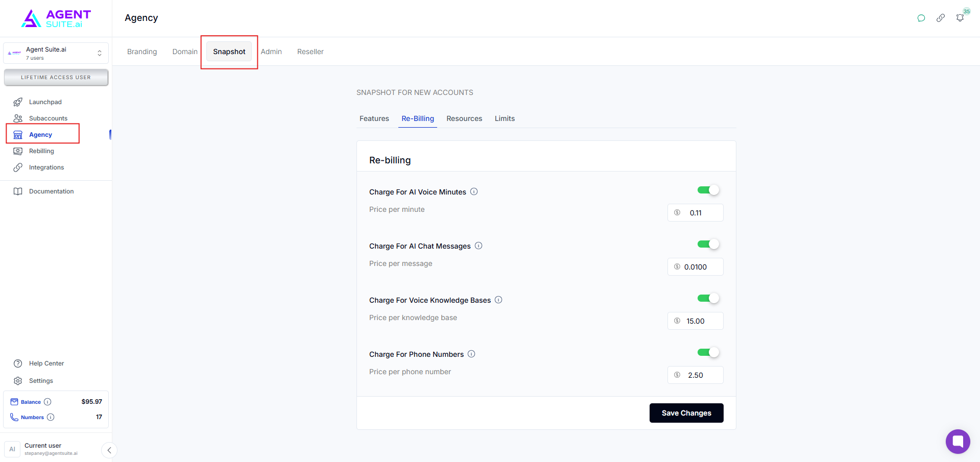This screenshot has width=980, height=462.
Task: Click the AI user avatar
Action: point(12,449)
